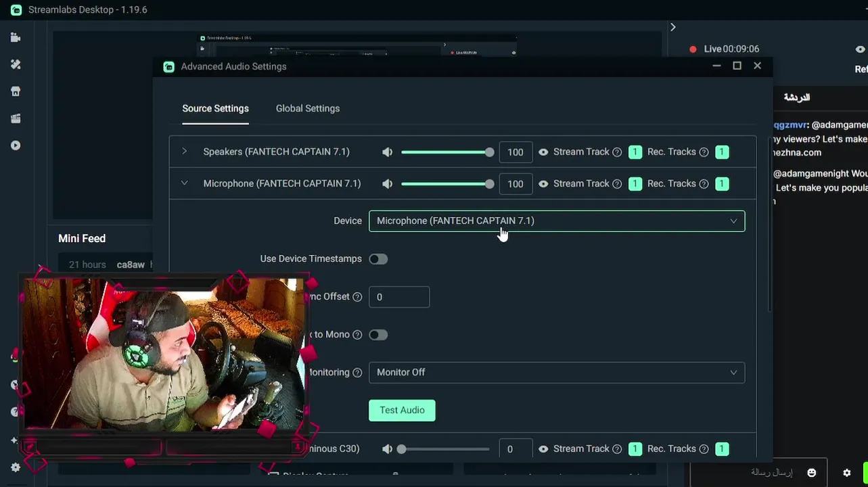Click the viewer count eye icon near Live timer
Viewport: 868px width, 487px height.
pyautogui.click(x=860, y=49)
